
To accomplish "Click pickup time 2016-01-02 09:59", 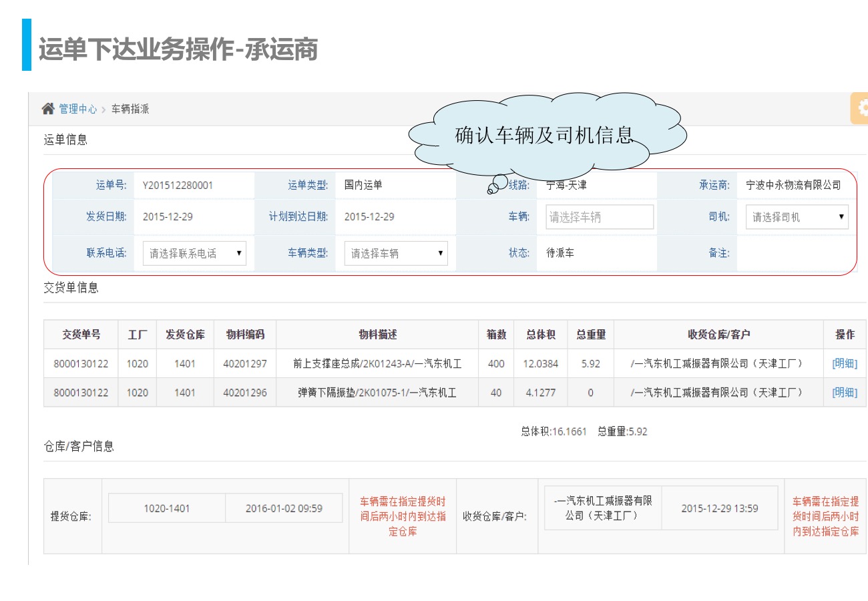I will (284, 508).
